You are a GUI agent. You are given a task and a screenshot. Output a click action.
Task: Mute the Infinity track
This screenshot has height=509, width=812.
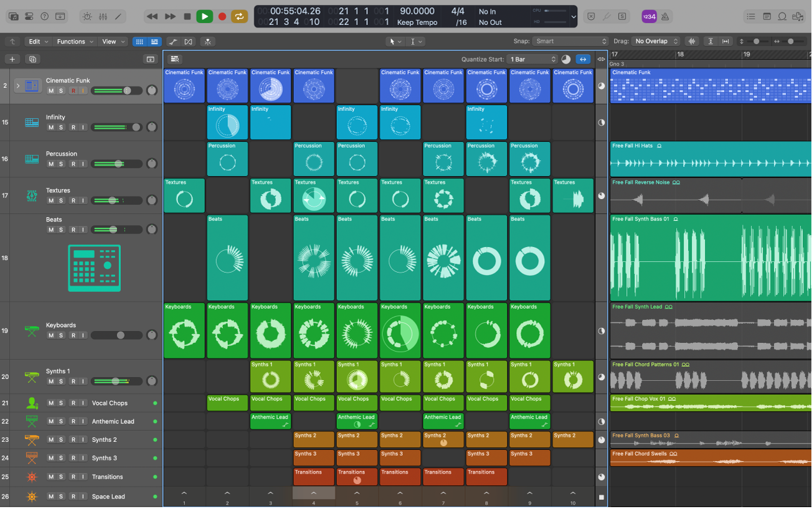(51, 128)
